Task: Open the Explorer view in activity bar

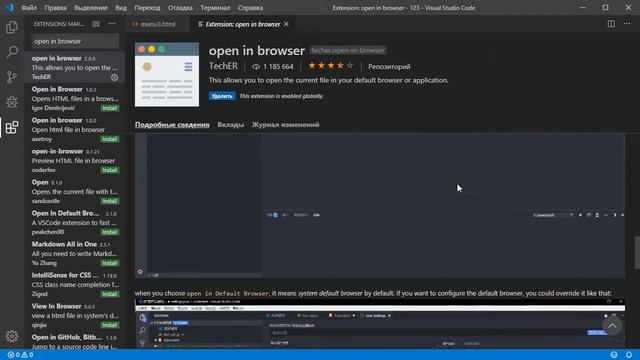Action: tap(12, 27)
